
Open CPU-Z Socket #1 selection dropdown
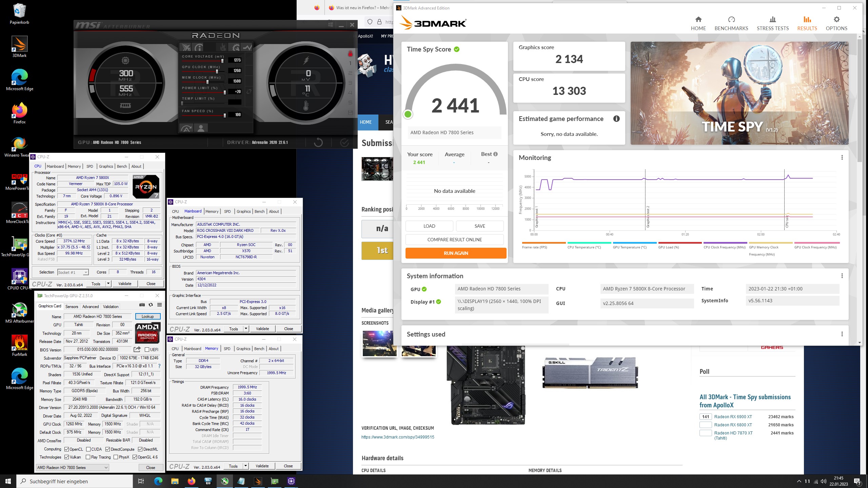[x=73, y=272]
